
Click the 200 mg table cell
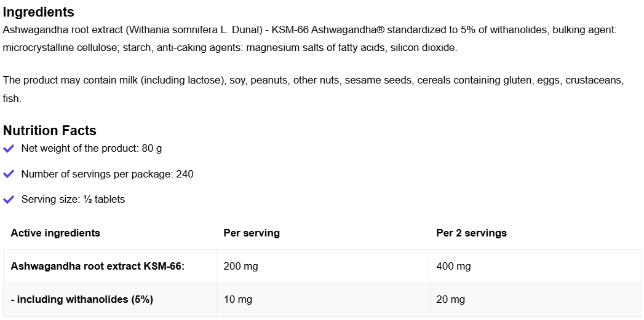pyautogui.click(x=241, y=266)
